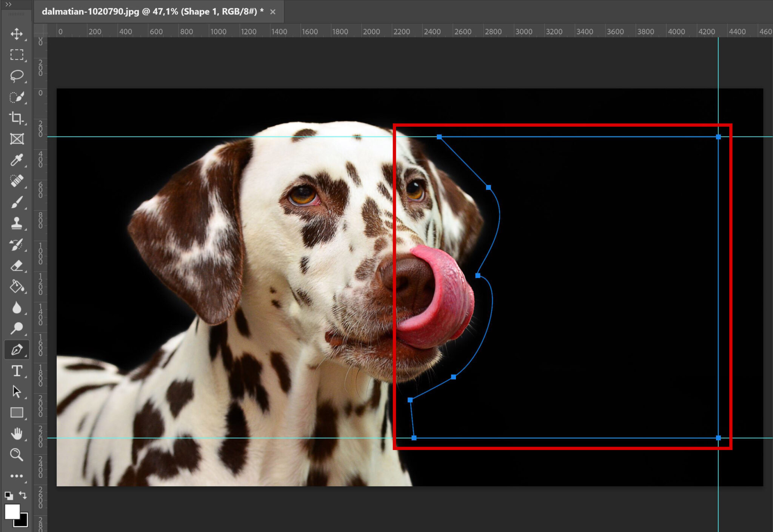The width and height of the screenshot is (773, 532).
Task: Switch to the dalmatian-1020790.jpg document tab
Action: (151, 11)
